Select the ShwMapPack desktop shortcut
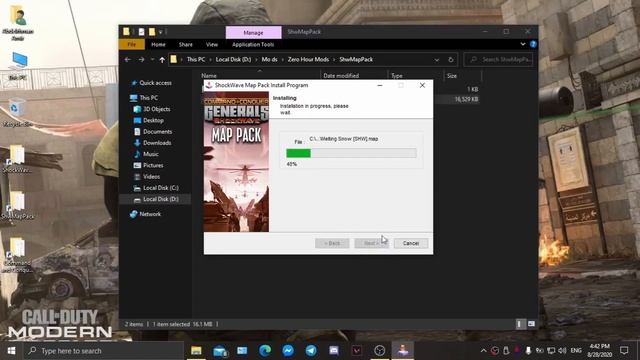640x360 pixels. click(18, 205)
